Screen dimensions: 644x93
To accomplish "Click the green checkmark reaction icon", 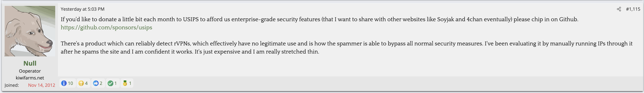I will pos(110,83).
